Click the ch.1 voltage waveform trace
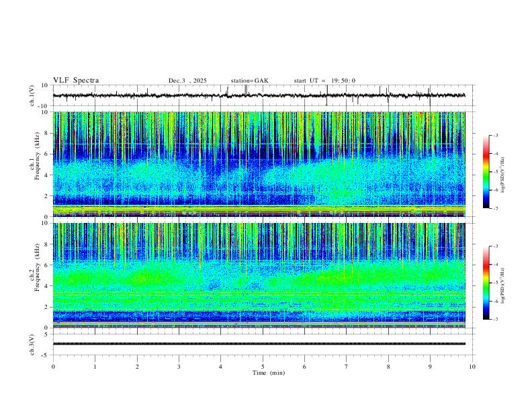 [x=259, y=95]
